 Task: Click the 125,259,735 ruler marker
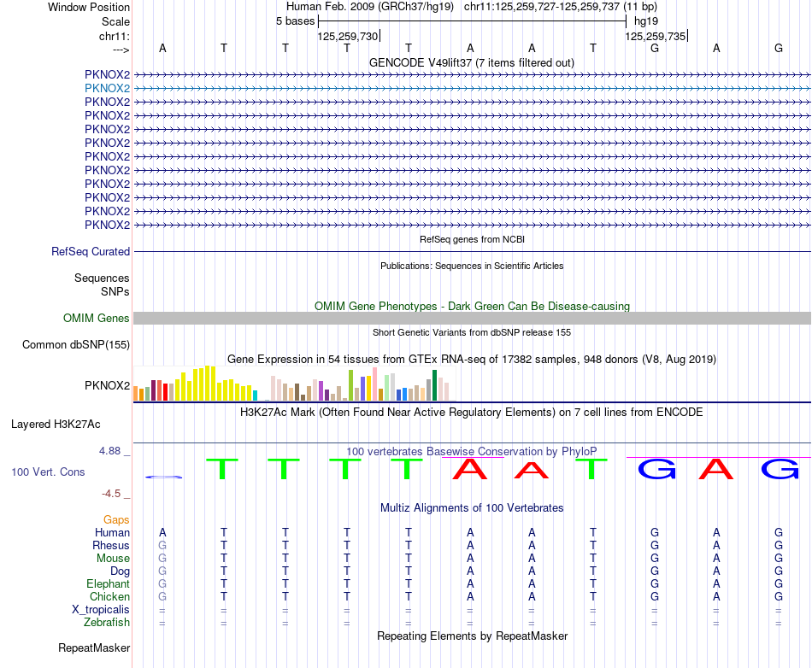point(655,36)
